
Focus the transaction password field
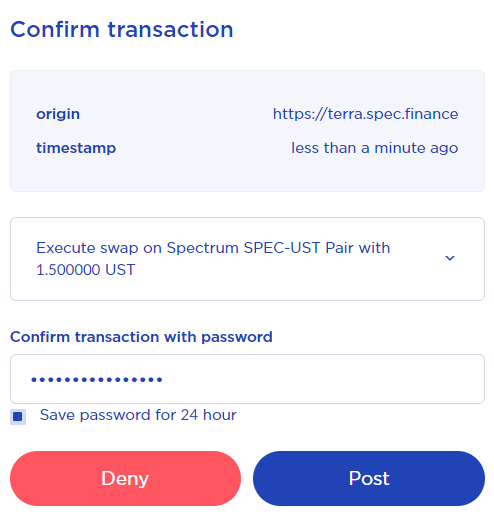[x=247, y=379]
